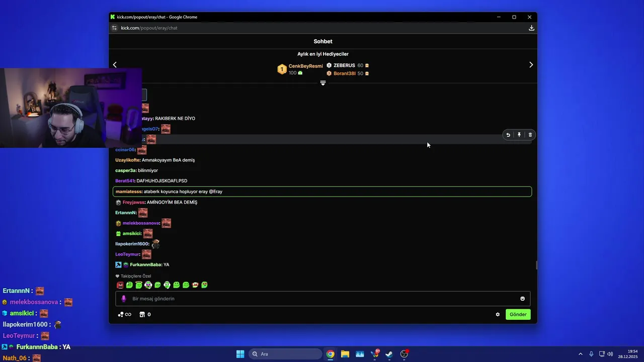Click the badge next to Freyjawss username
This screenshot has width=644, height=362.
[x=118, y=202]
